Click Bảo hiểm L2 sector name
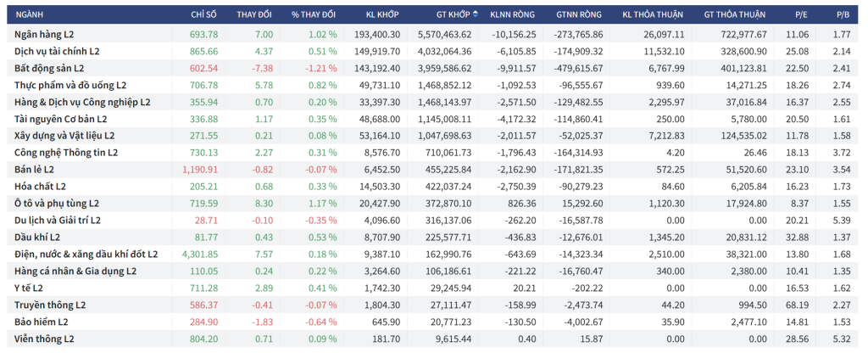 42,322
